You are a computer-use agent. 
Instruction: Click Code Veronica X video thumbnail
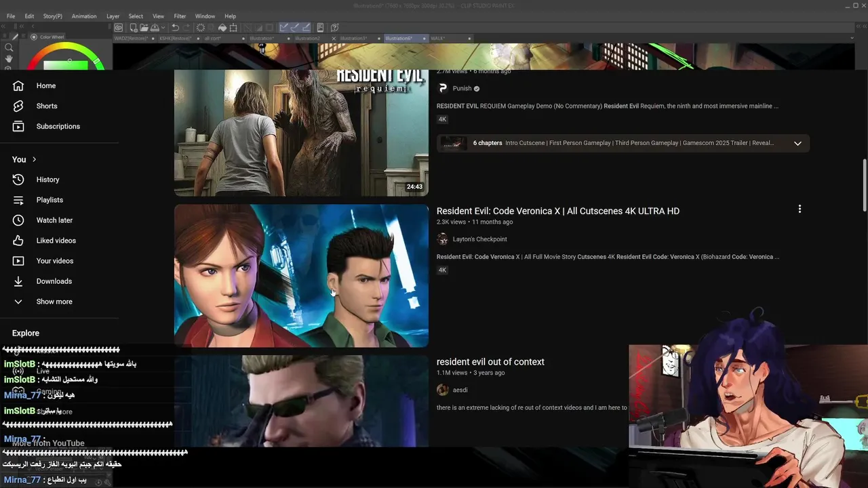(301, 276)
